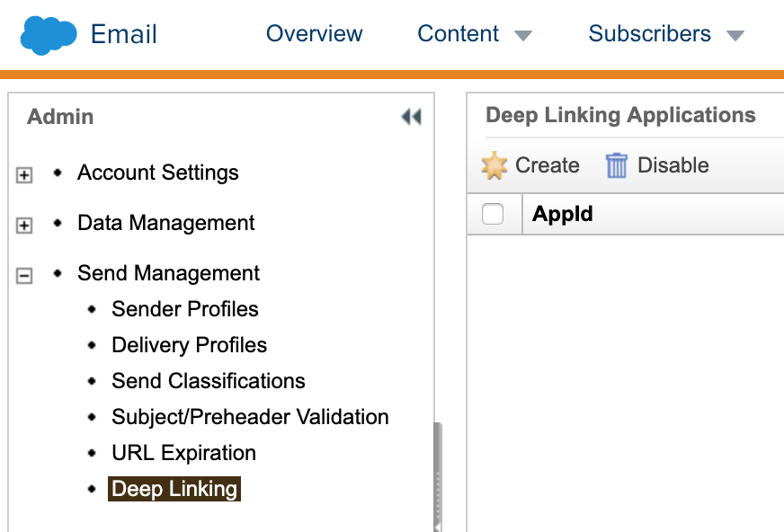The image size is (784, 532).
Task: Open the Subscribers menu
Action: [x=649, y=34]
